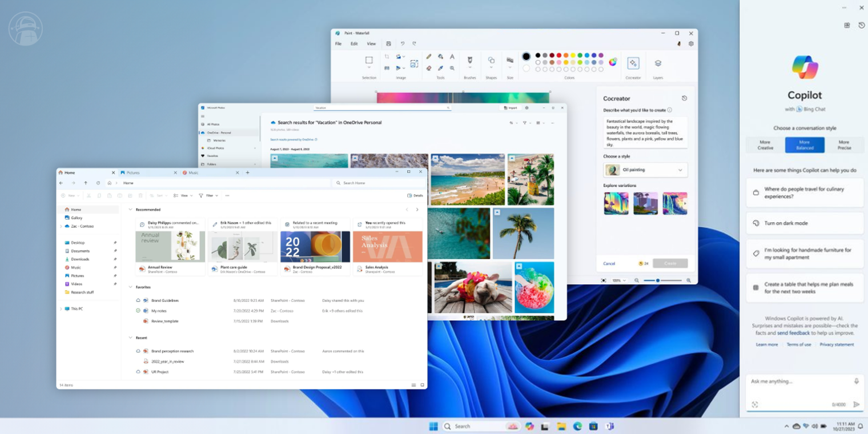The width and height of the screenshot is (868, 434).
Task: Select the first Explore variations thumbnail
Action: coord(616,203)
